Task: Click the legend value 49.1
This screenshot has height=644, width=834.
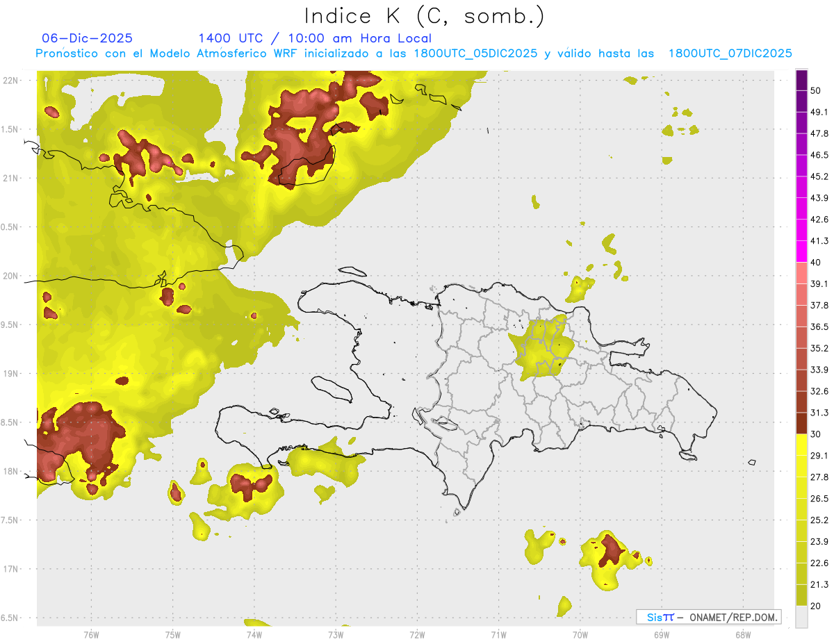Action: [819, 112]
